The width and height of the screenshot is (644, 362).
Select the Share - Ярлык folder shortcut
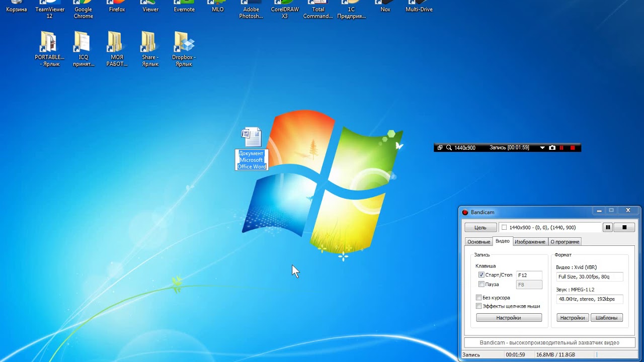click(150, 48)
